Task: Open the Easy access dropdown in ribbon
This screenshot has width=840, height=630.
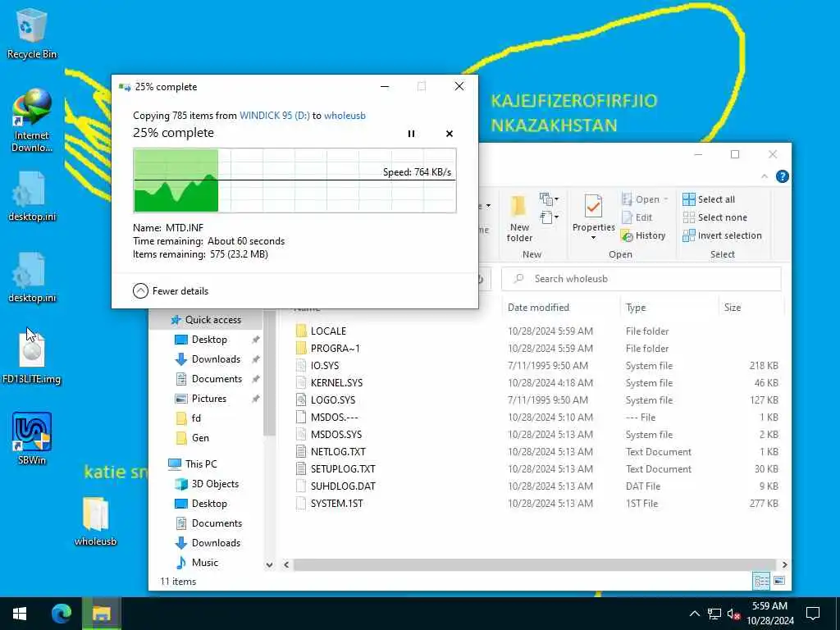Action: pyautogui.click(x=549, y=217)
